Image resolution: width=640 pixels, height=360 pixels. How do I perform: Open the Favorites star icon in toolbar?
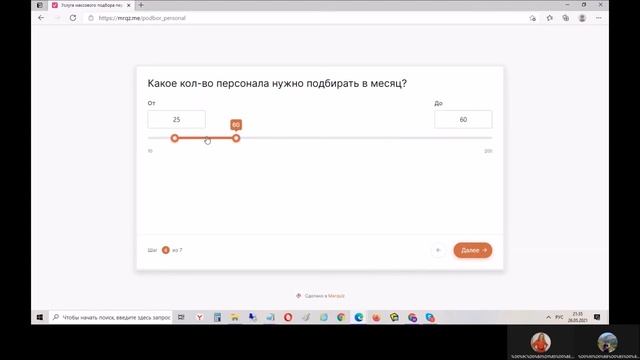[x=549, y=18]
